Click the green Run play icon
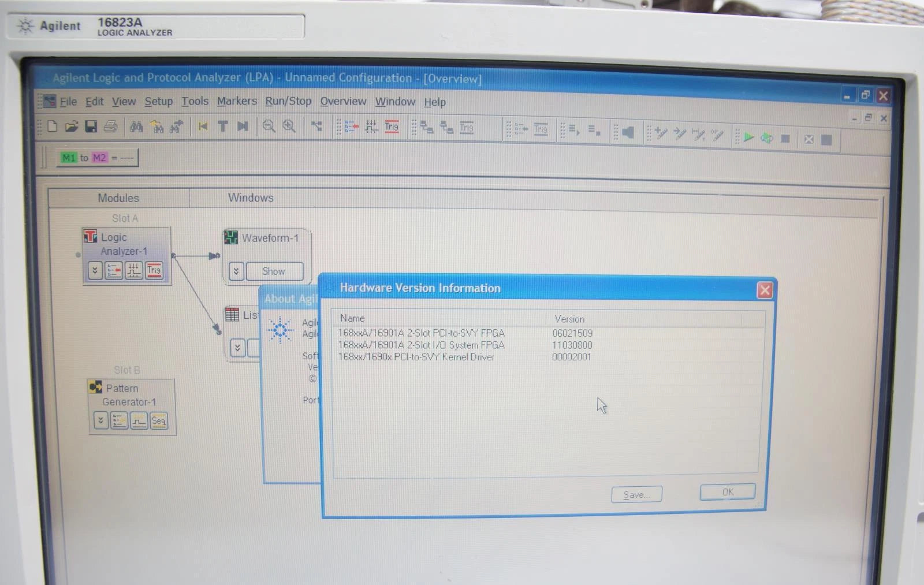 click(748, 137)
